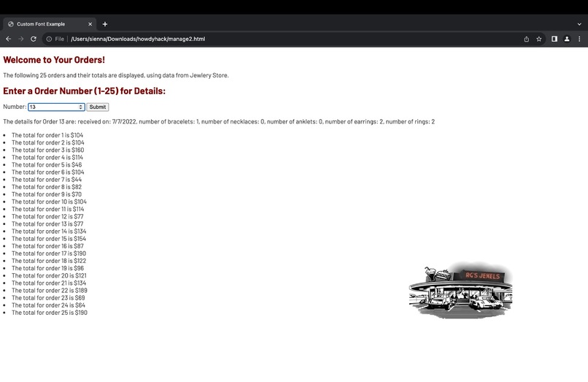Screen dimensions: 588x382
Task: Click 'The total for order 16 is $87'
Action: [47, 246]
